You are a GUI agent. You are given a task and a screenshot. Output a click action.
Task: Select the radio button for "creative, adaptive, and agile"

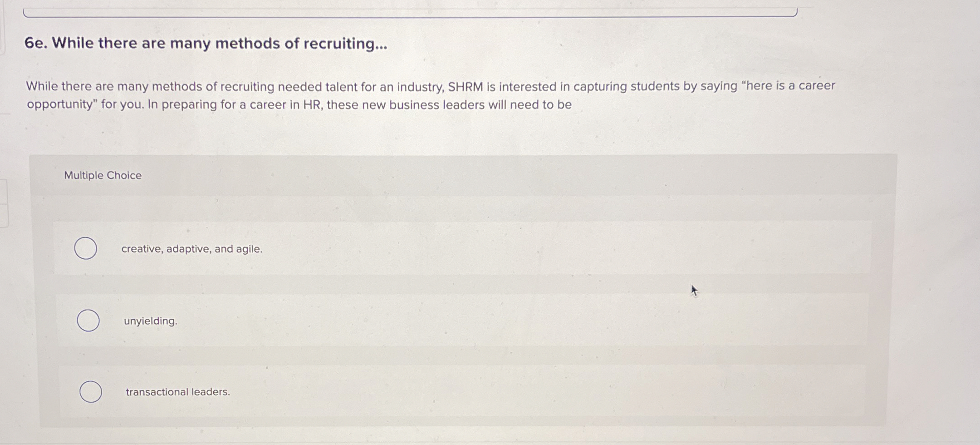coord(86,248)
